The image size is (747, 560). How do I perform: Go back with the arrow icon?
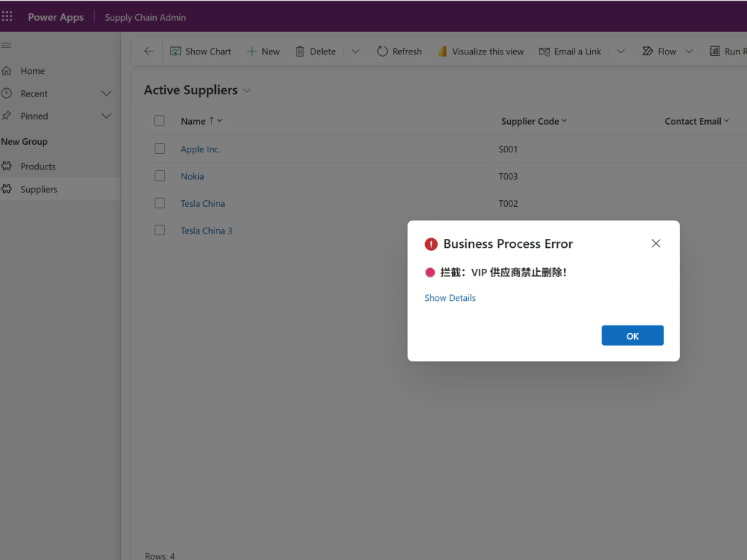click(149, 51)
